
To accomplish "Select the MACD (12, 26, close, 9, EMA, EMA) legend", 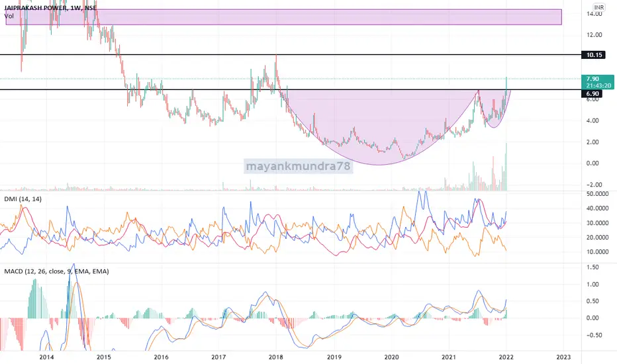I will point(56,271).
